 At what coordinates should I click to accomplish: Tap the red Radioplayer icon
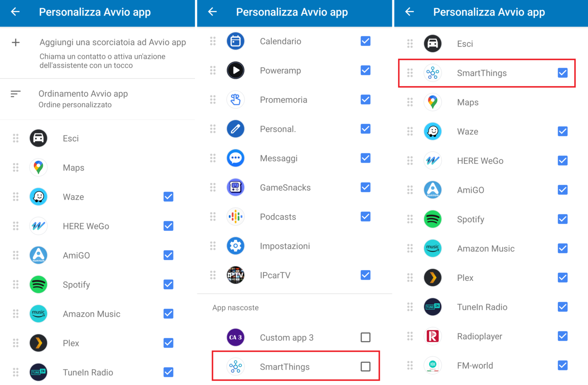433,336
